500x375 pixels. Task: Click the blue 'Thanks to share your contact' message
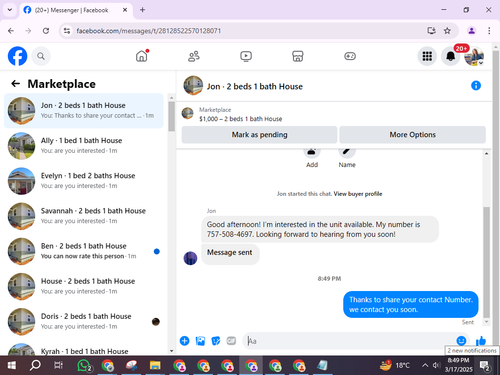(x=411, y=305)
